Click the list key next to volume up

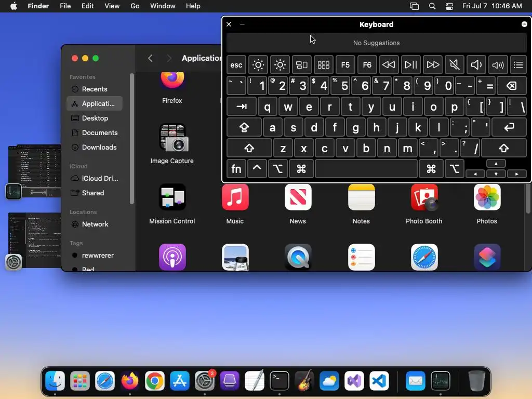(518, 65)
